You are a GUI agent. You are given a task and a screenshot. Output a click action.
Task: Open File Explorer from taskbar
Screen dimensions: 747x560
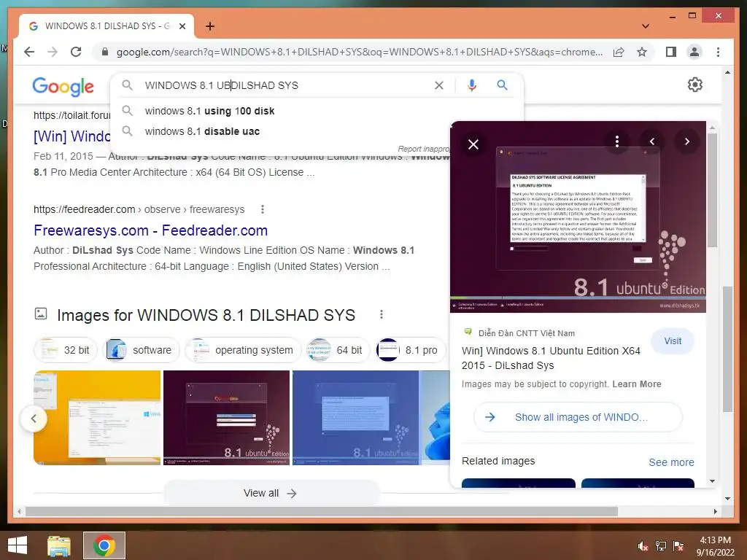[59, 545]
